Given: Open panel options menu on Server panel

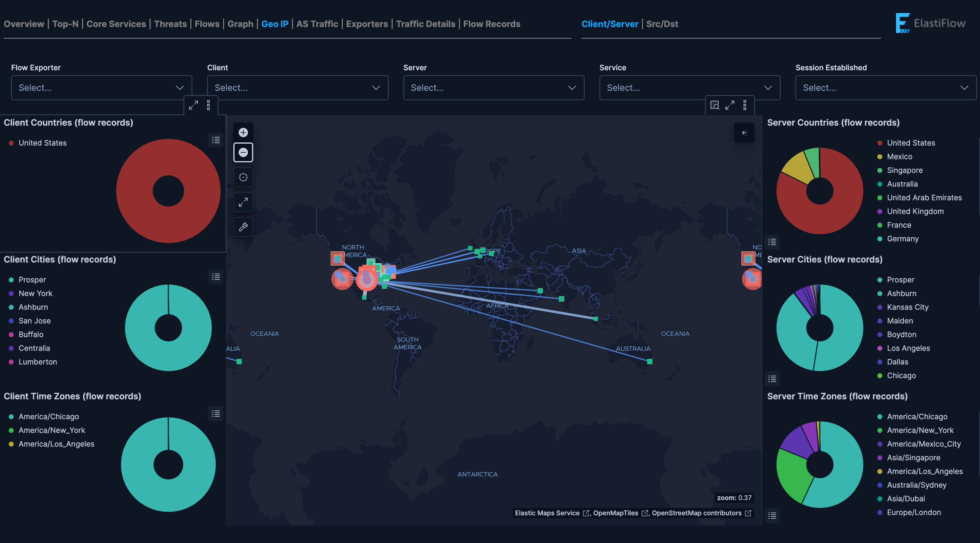Looking at the screenshot, I should pyautogui.click(x=744, y=105).
